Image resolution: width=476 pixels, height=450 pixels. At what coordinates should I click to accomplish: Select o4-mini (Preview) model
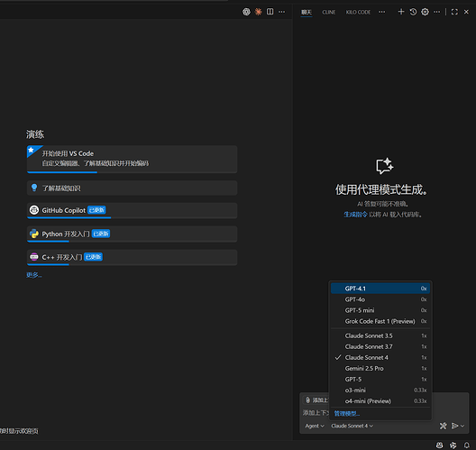(380, 401)
